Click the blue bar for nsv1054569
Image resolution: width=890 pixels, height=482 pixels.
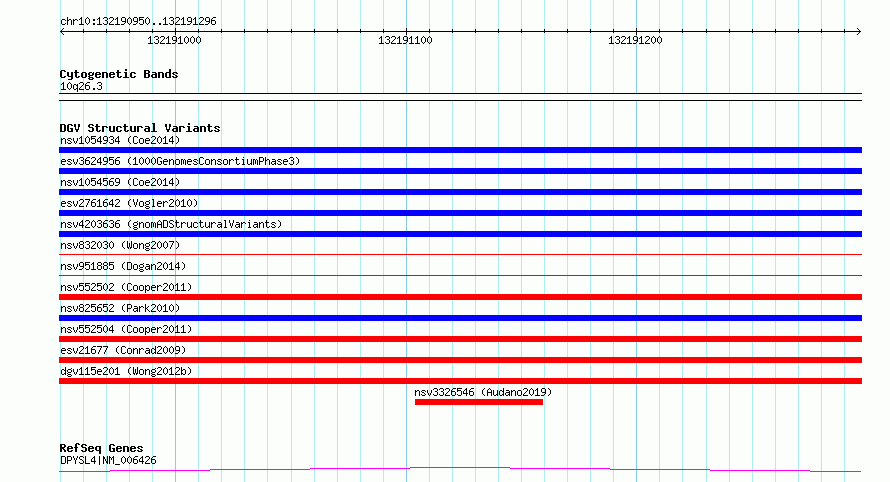pos(460,192)
